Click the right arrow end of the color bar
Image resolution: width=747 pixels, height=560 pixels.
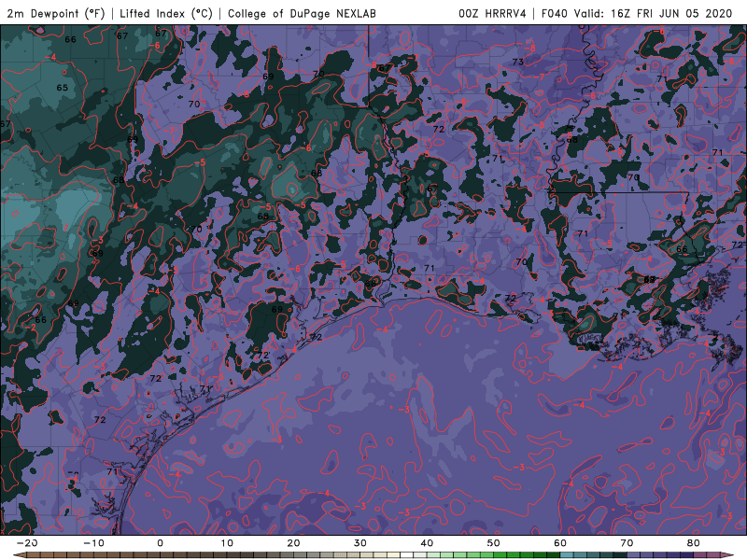[x=726, y=555]
